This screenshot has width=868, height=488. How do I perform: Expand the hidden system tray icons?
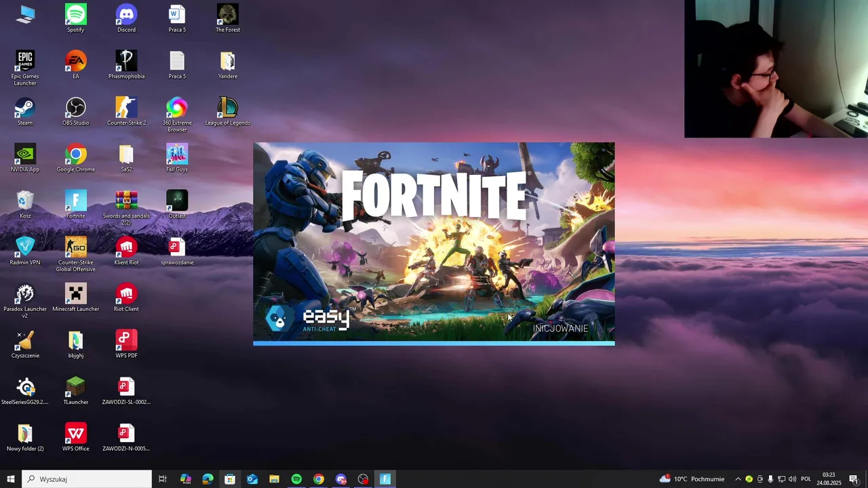pos(738,479)
